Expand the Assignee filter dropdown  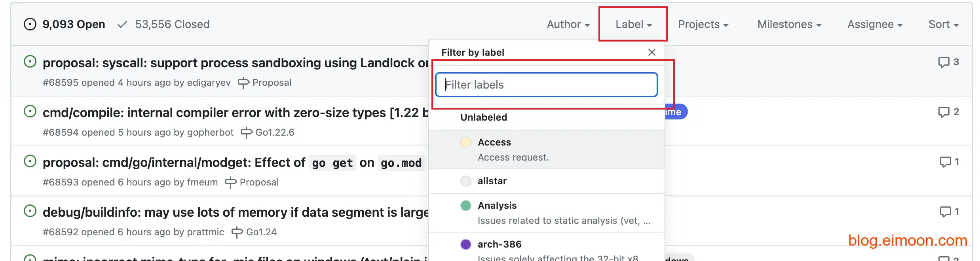coord(875,25)
